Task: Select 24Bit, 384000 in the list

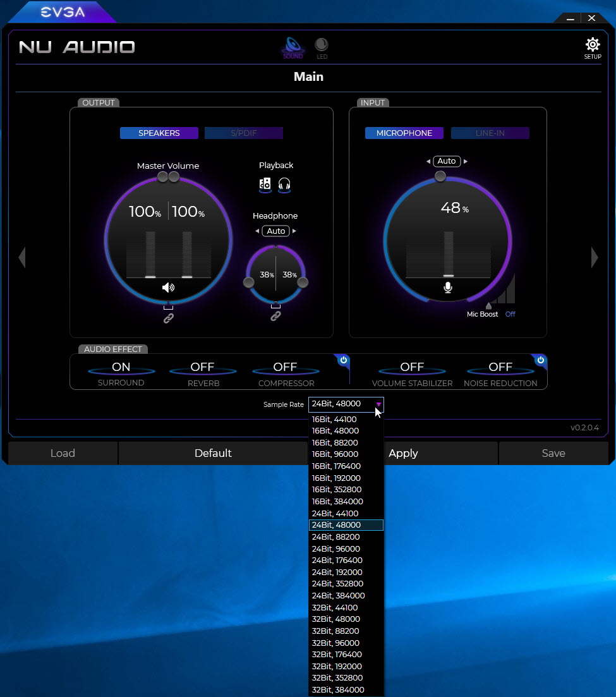Action: tap(346, 596)
